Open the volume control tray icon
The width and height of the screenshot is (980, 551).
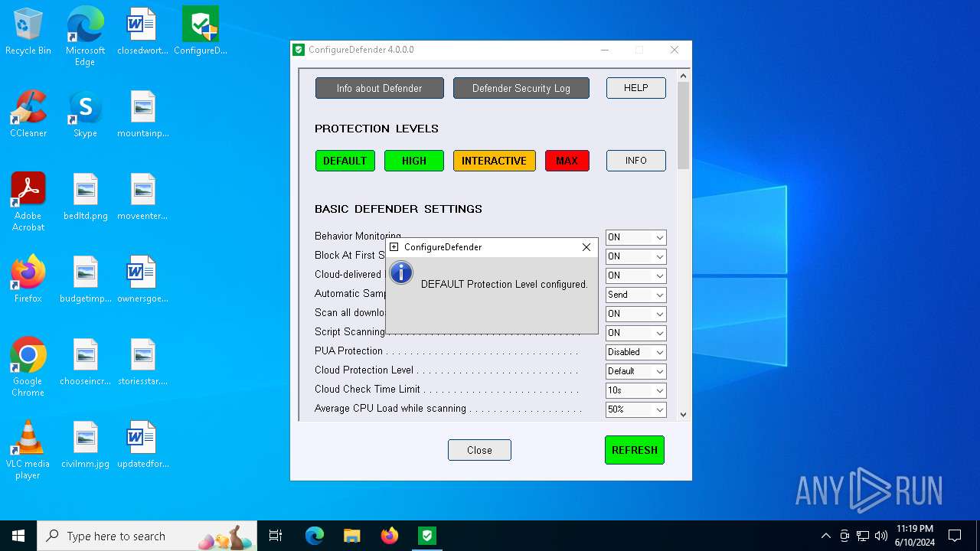coord(881,536)
